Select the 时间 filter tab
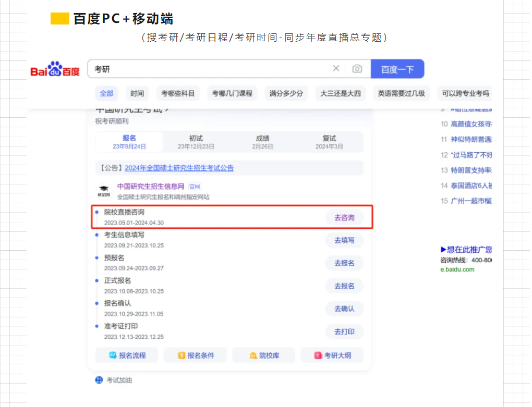This screenshot has height=407, width=532. coord(137,93)
